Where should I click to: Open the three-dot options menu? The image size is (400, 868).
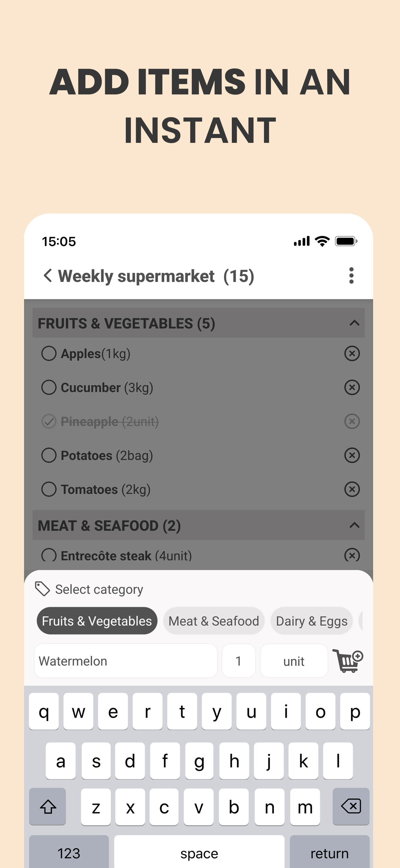tap(351, 276)
